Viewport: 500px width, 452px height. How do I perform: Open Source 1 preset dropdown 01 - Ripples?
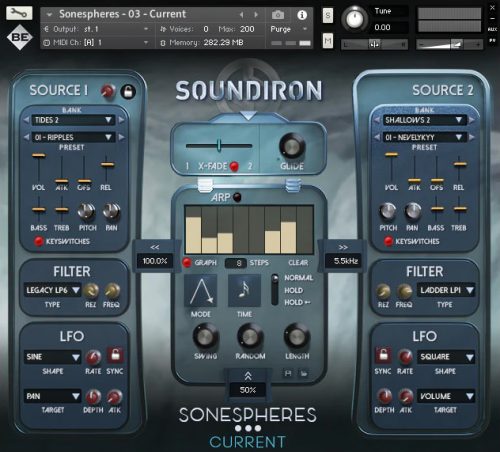73,137
